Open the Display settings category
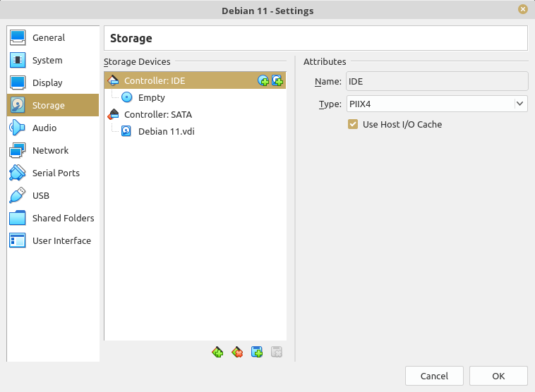This screenshot has width=535, height=392. 53,82
